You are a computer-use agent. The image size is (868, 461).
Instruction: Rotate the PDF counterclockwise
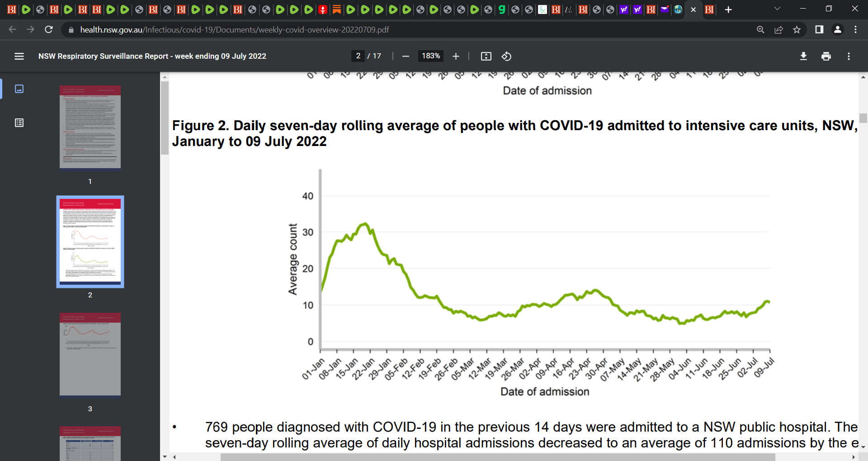click(x=506, y=56)
